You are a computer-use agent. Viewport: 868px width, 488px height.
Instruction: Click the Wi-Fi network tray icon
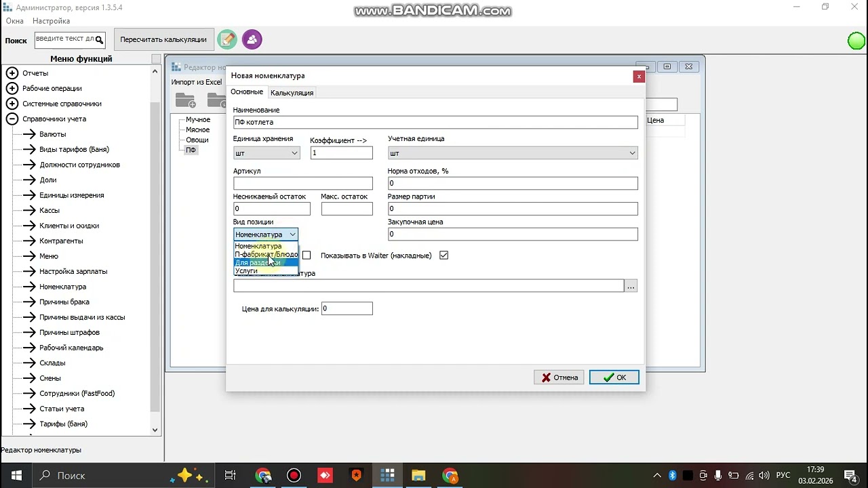coord(749,475)
